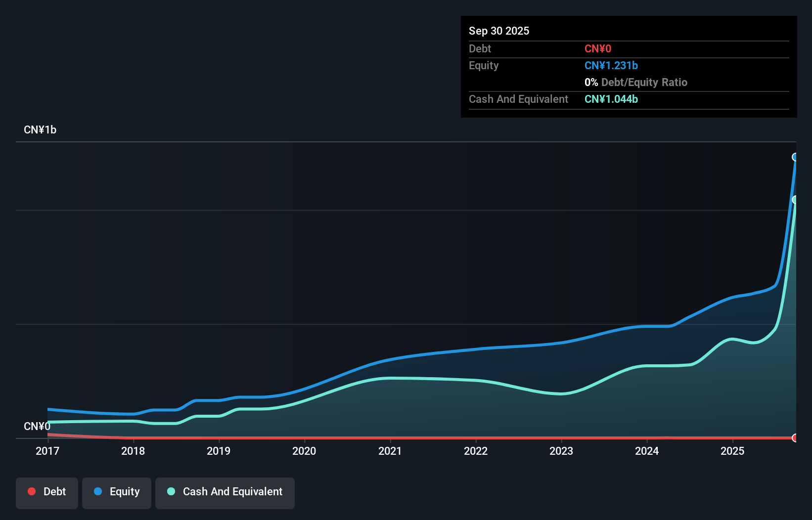Click the 0% Debt/Equity Ratio text
Screen dimensions: 812x520
point(636,83)
